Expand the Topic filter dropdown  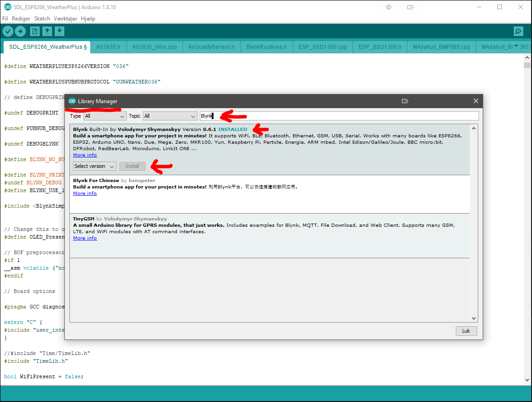[170, 116]
